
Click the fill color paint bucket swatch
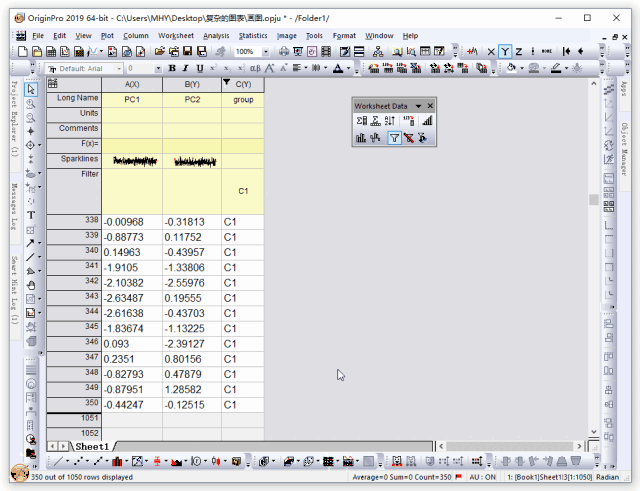(x=511, y=68)
